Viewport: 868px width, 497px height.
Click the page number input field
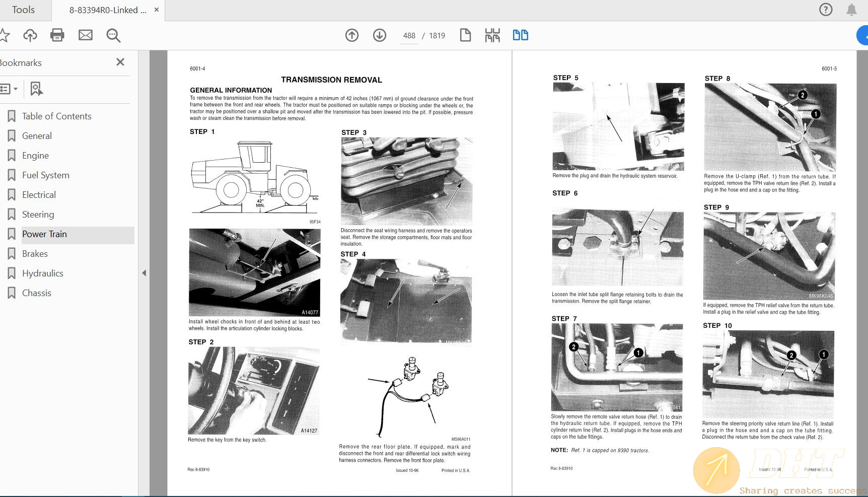[409, 36]
